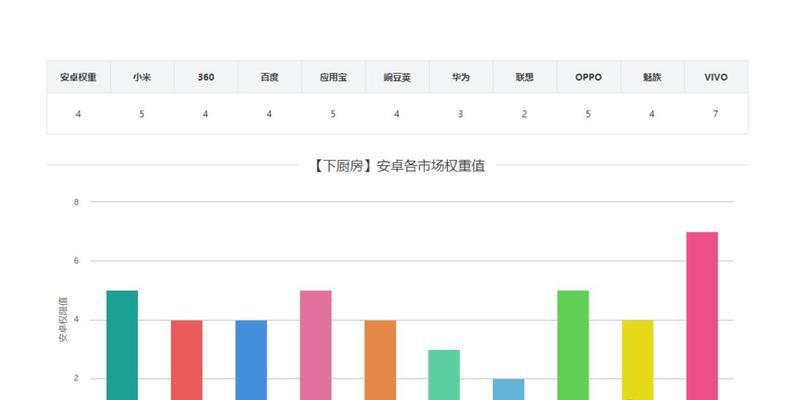802x400 pixels.
Task: Select the tallest magenta bar
Action: (702, 316)
